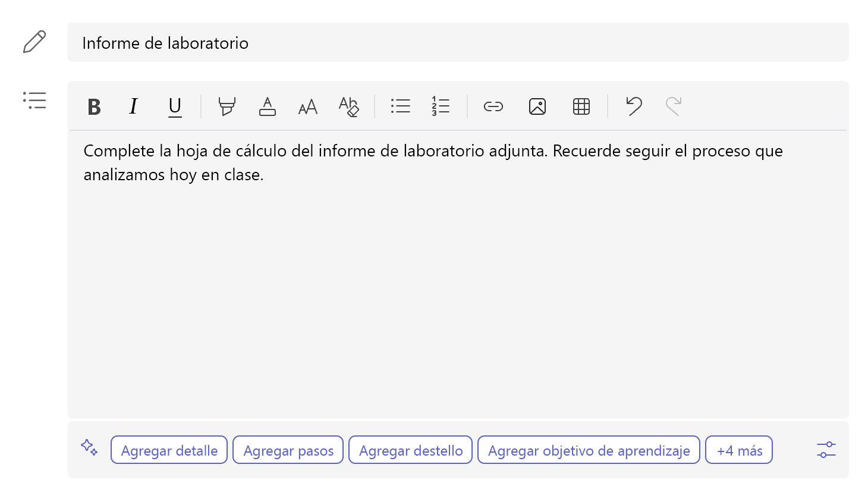Toggle italic formatting

click(x=134, y=107)
